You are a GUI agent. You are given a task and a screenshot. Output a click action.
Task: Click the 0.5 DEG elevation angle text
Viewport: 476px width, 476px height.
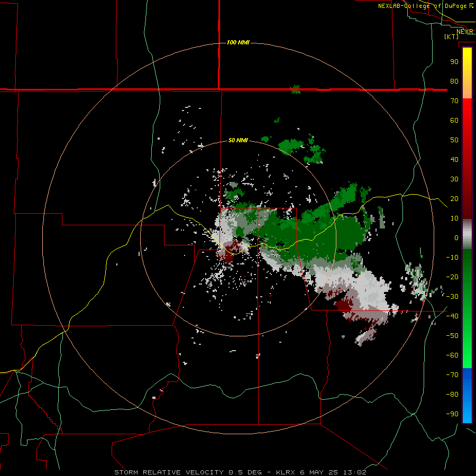click(x=245, y=472)
